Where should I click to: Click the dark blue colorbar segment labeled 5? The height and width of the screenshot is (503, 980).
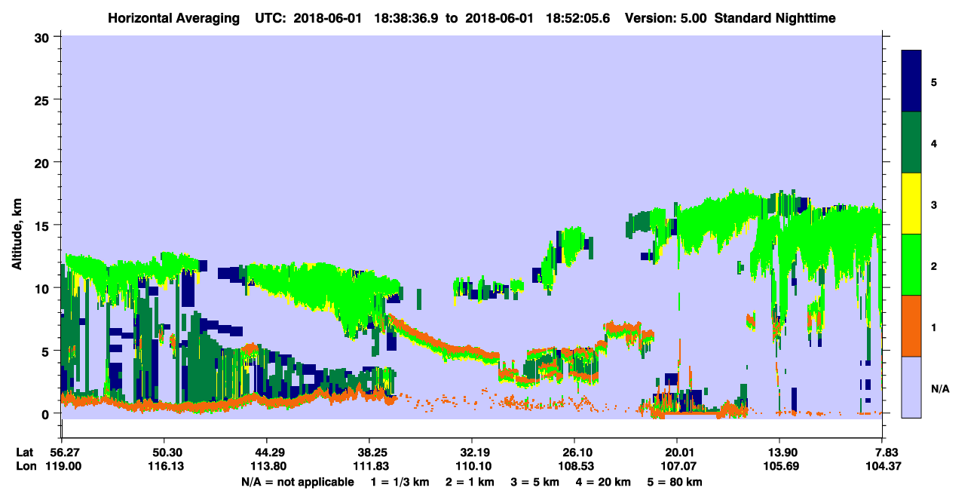click(911, 81)
